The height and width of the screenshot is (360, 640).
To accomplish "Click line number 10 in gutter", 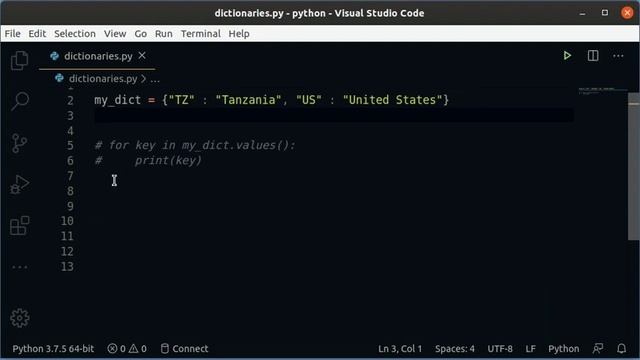I will pos(67,221).
